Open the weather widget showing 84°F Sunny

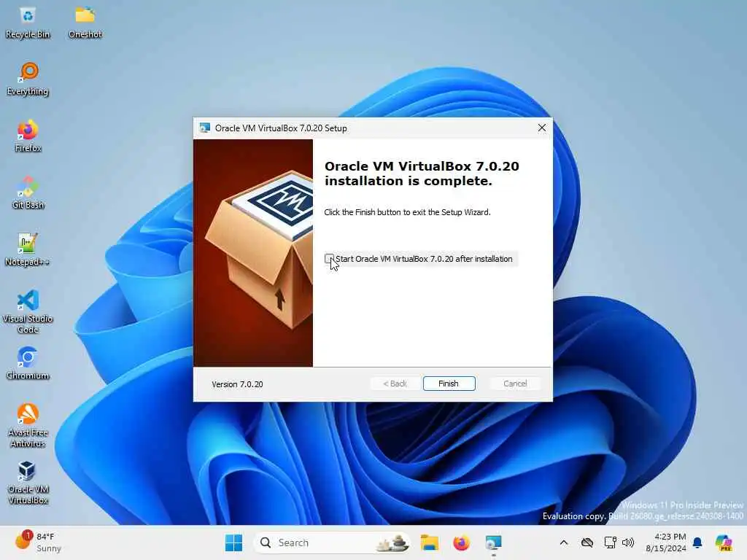click(x=38, y=542)
